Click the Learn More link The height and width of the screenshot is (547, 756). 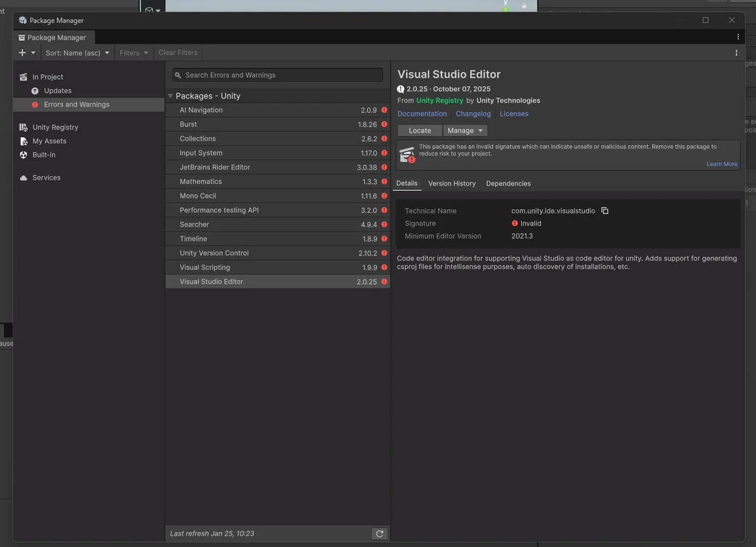721,164
